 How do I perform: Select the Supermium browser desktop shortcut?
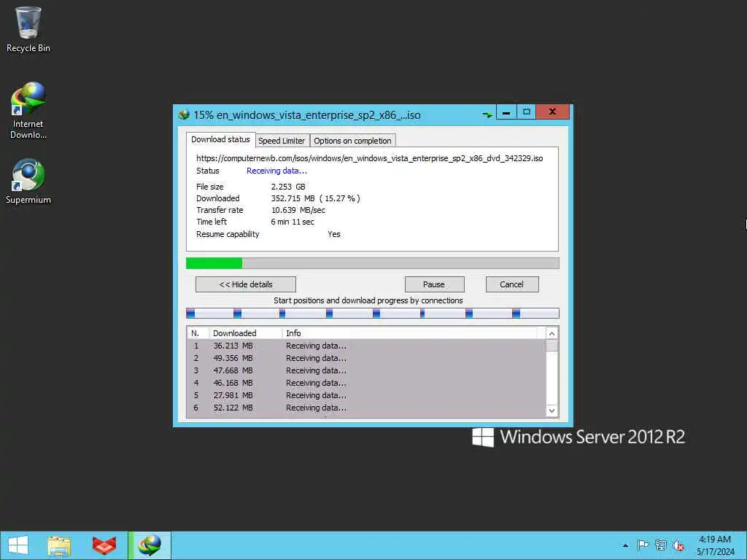(28, 182)
